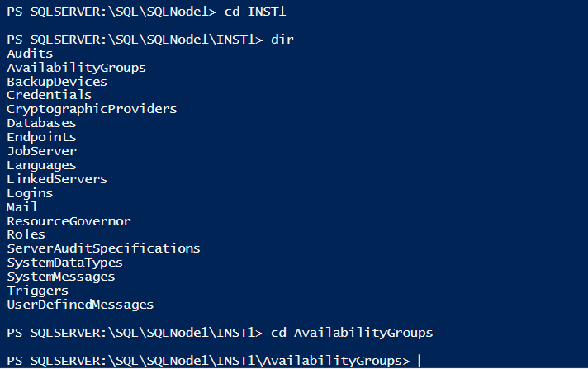Select the Triggers directory entry
Image resolution: width=588 pixels, height=369 pixels.
click(37, 291)
